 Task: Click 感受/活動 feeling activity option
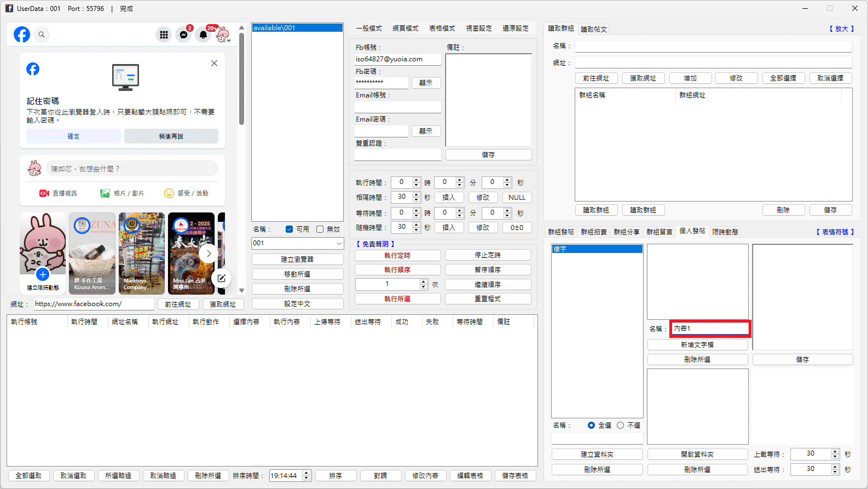tap(186, 193)
